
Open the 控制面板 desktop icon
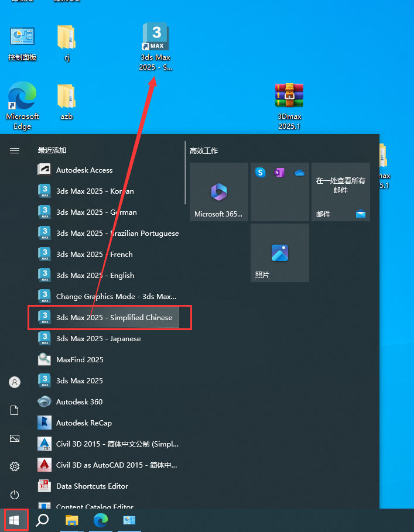click(22, 44)
